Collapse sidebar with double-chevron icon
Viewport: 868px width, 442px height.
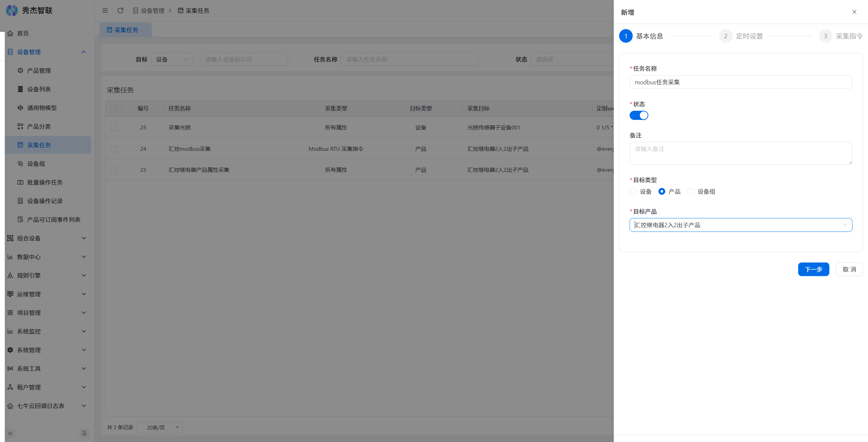tap(10, 433)
